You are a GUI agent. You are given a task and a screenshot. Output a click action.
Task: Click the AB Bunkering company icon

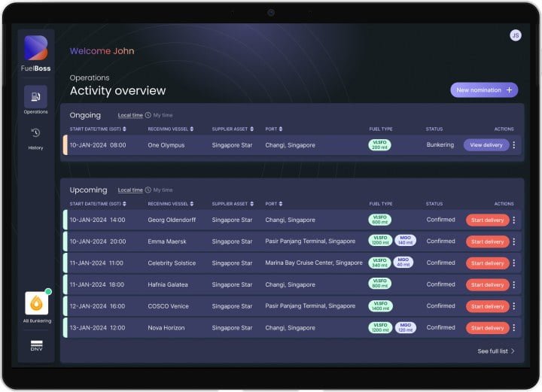(x=36, y=304)
